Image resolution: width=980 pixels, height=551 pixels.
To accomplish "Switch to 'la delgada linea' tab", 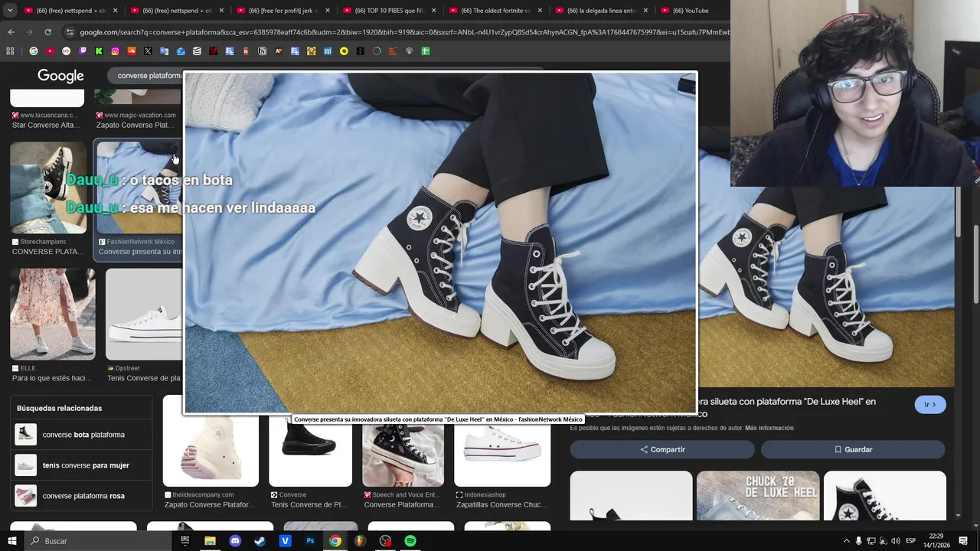I will pyautogui.click(x=601, y=11).
